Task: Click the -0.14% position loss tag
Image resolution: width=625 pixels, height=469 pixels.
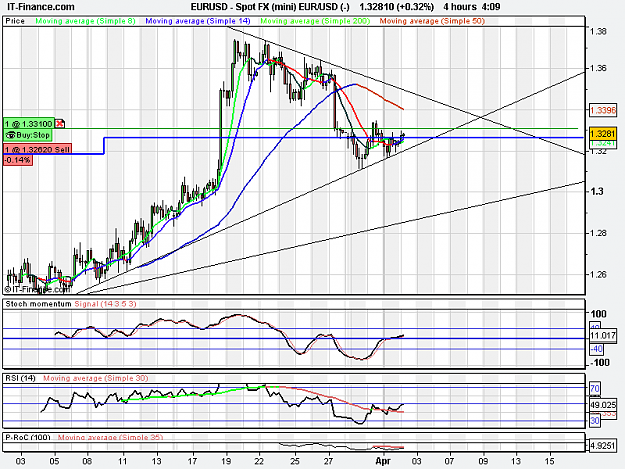Action: point(18,160)
